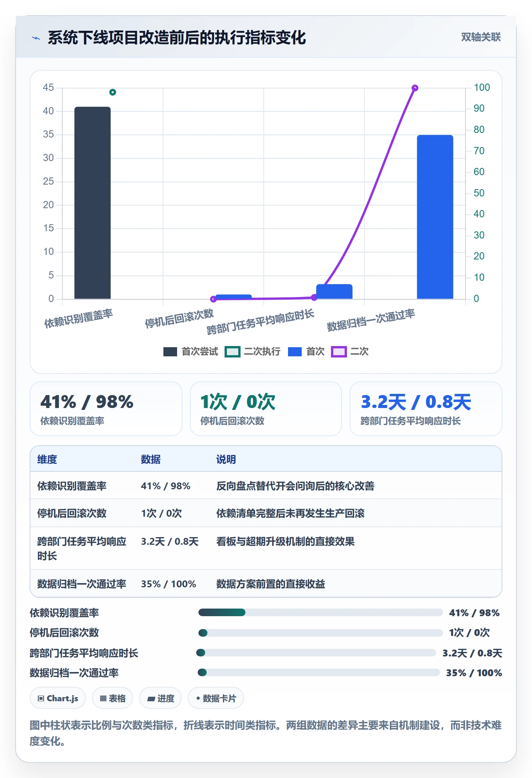Click the 数据卡片 tag chip

click(x=216, y=698)
